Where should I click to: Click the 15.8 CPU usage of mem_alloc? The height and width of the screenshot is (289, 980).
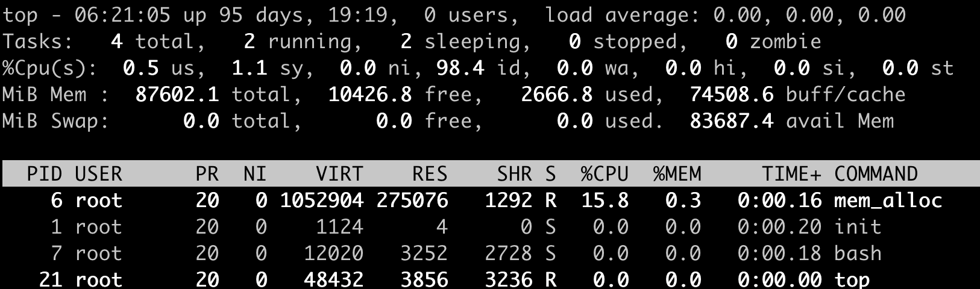605,200
